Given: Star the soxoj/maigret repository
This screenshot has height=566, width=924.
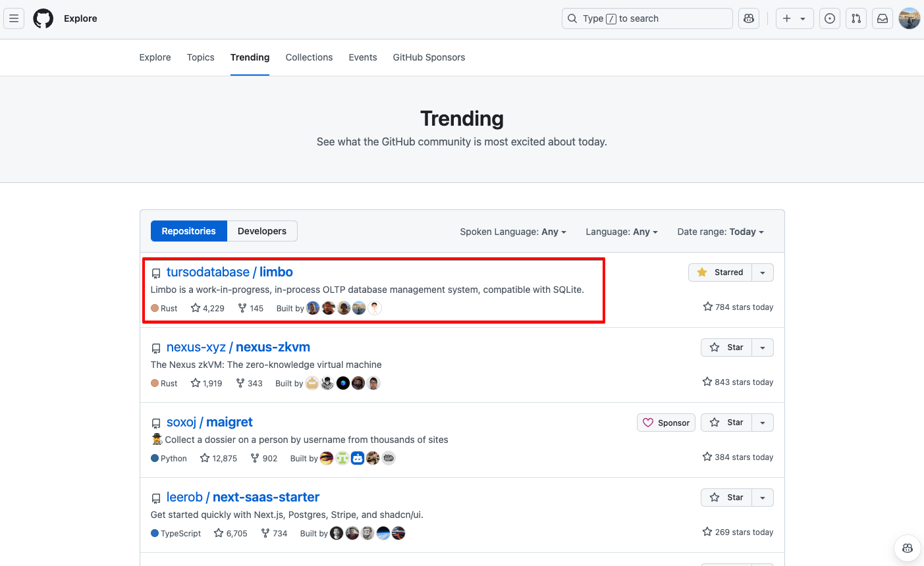Looking at the screenshot, I should point(726,423).
